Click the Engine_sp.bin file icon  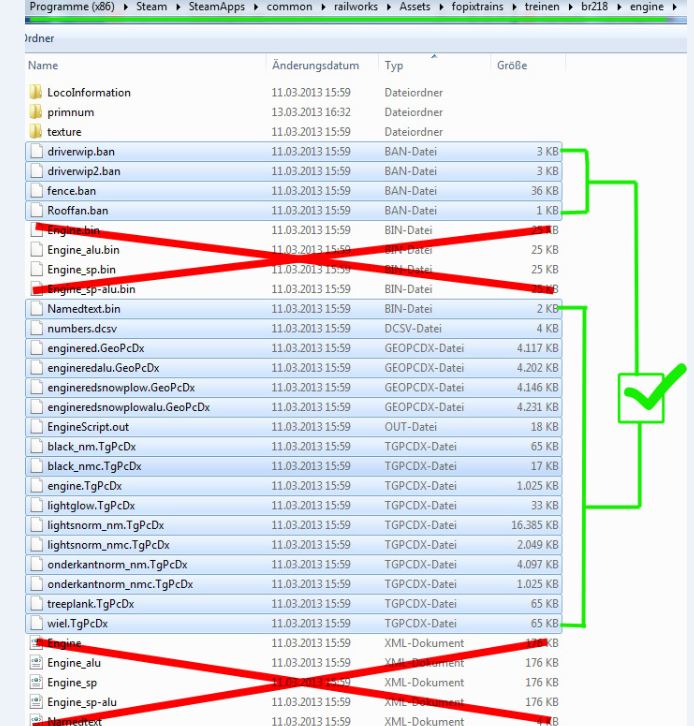37,269
